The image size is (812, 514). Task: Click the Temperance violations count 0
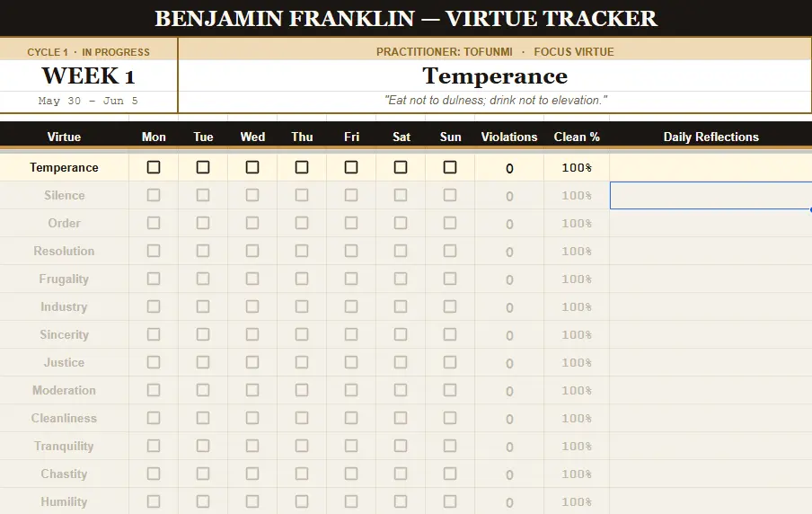coord(509,168)
